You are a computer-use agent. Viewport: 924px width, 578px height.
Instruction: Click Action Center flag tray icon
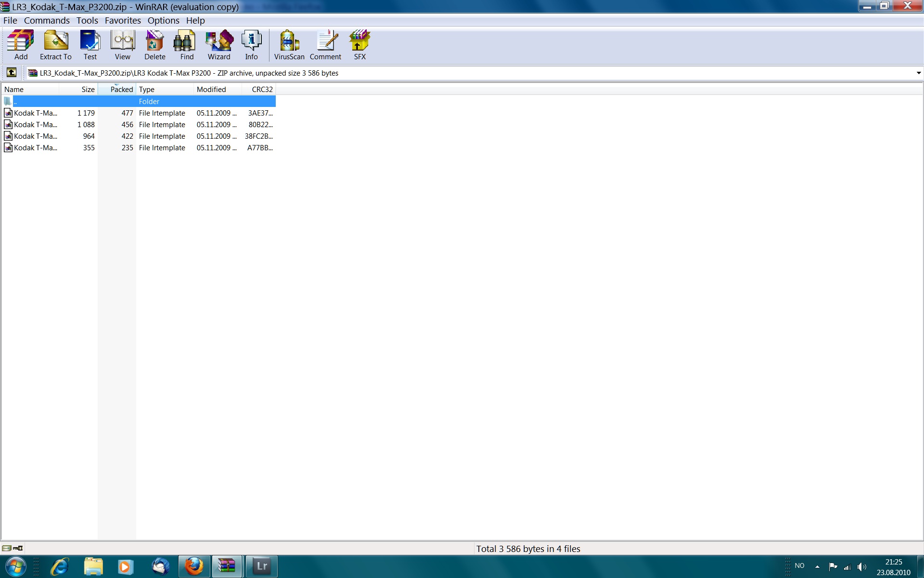[x=833, y=566]
